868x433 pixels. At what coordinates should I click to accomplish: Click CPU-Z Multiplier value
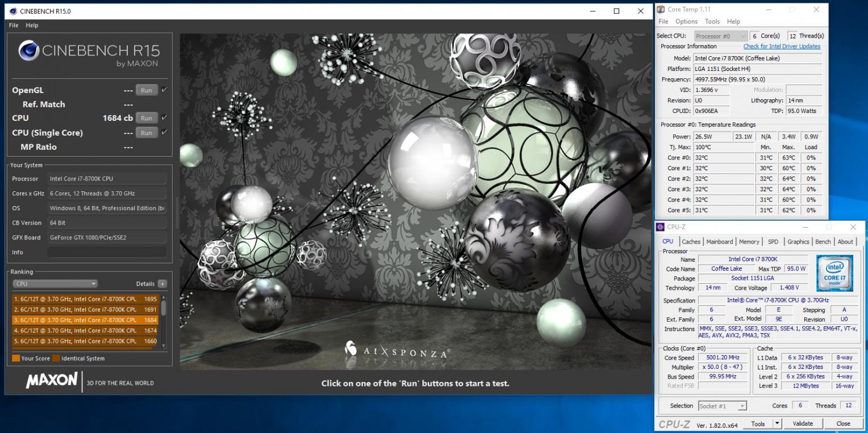[x=723, y=367]
